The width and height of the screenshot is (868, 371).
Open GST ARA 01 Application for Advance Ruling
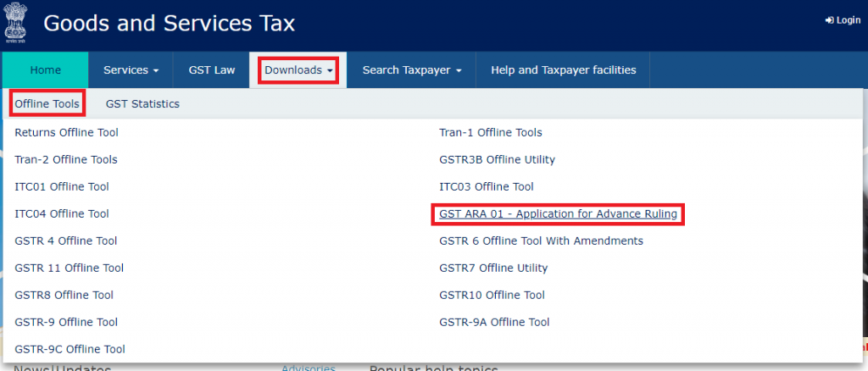click(x=558, y=214)
